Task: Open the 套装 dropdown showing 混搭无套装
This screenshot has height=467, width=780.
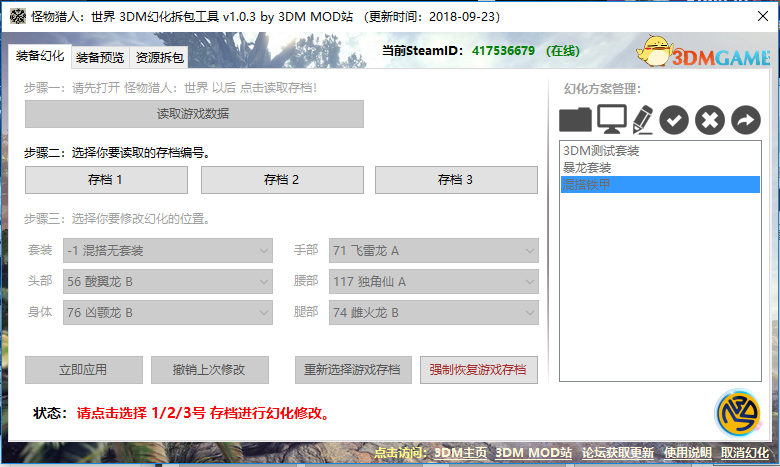Action: (x=167, y=250)
